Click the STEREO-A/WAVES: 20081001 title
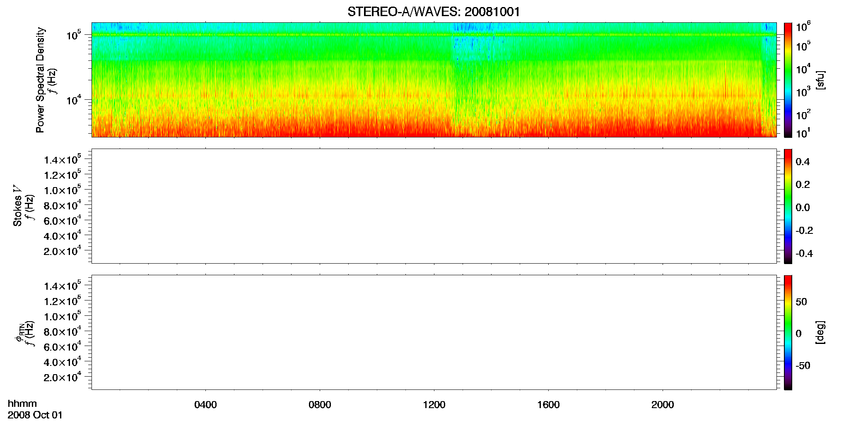Screen dimensions: 868x447 [434, 12]
